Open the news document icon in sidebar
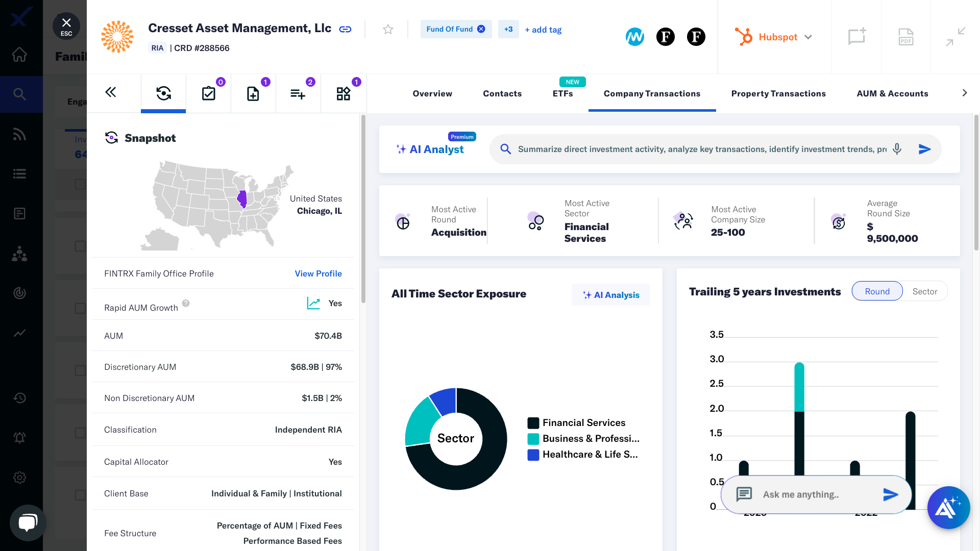This screenshot has height=551, width=980. (x=19, y=213)
